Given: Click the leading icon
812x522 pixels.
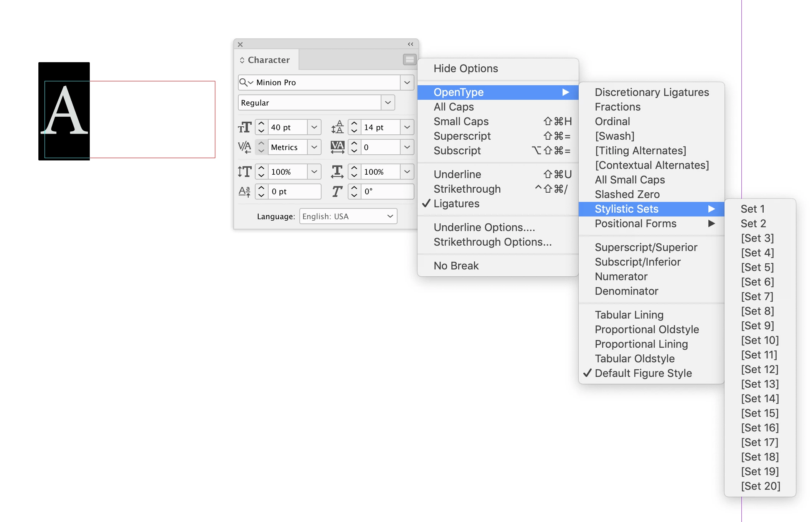Looking at the screenshot, I should (337, 127).
